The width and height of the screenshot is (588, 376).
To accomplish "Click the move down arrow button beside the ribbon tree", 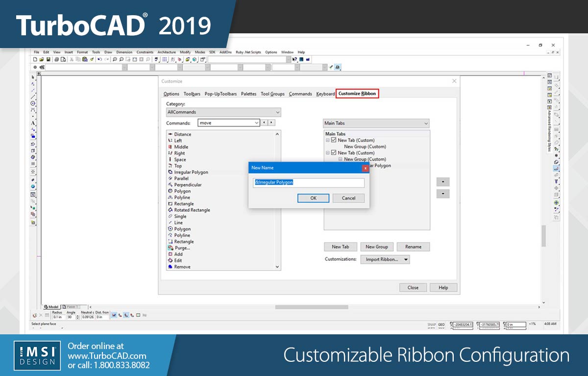I will pyautogui.click(x=443, y=194).
